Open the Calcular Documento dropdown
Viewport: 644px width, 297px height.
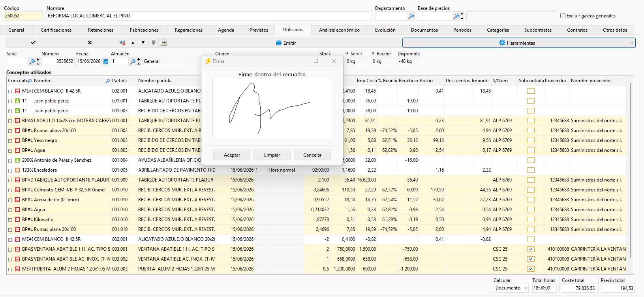(511, 288)
